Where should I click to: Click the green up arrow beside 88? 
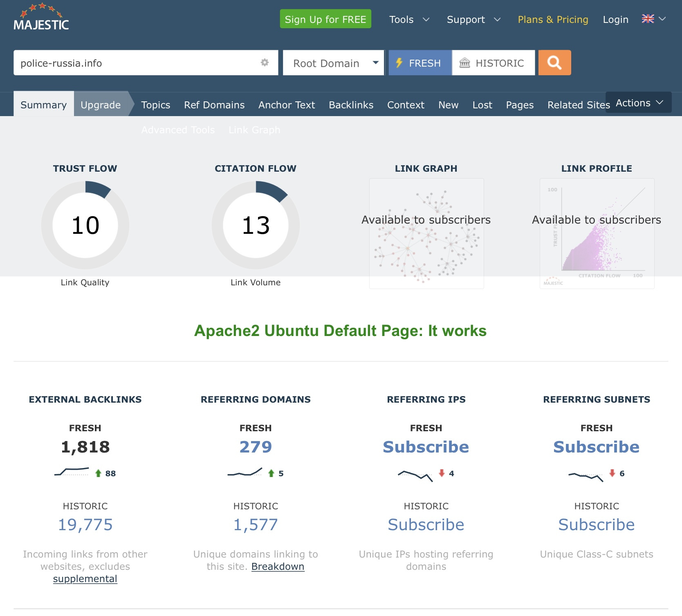coord(98,473)
